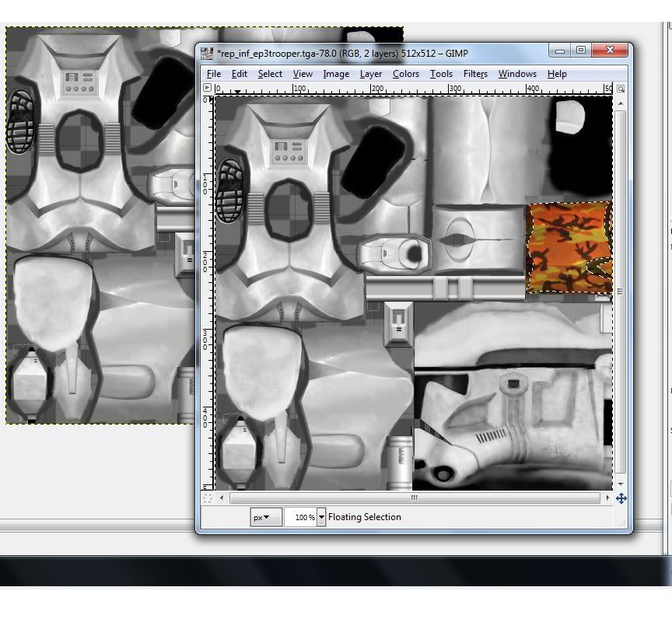
Task: Click the GIMP window title bar icon
Action: point(207,54)
